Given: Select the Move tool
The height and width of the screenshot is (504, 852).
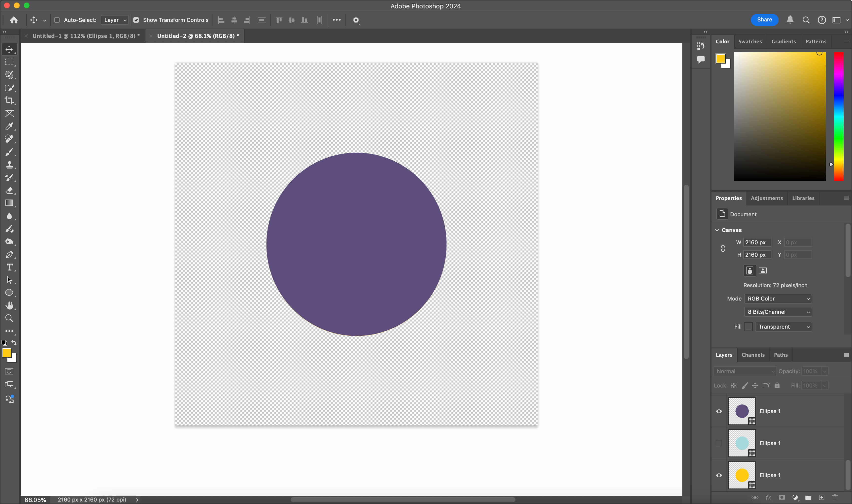Looking at the screenshot, I should tap(10, 49).
